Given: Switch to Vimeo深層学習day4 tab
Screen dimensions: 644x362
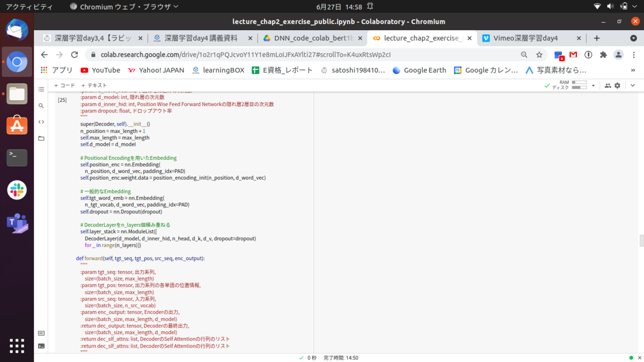Looking at the screenshot, I should (526, 38).
